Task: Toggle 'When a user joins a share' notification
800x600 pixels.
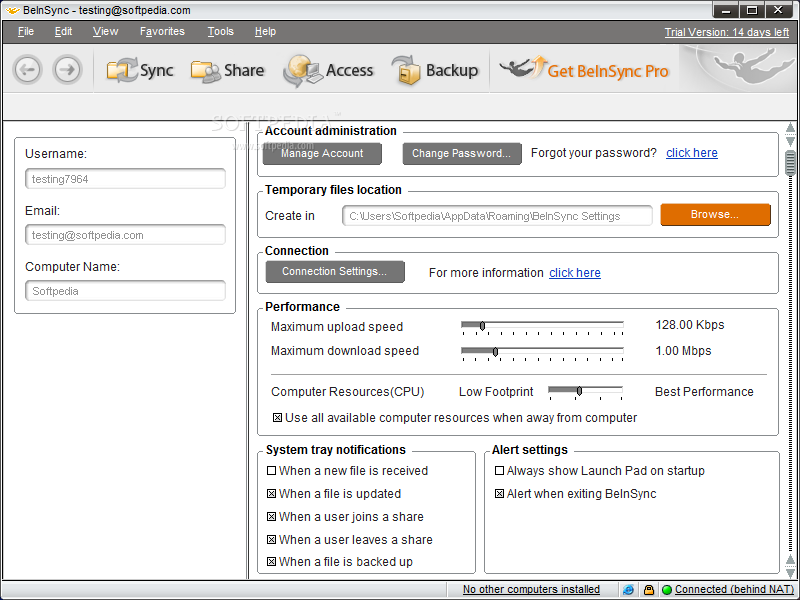Action: point(271,516)
